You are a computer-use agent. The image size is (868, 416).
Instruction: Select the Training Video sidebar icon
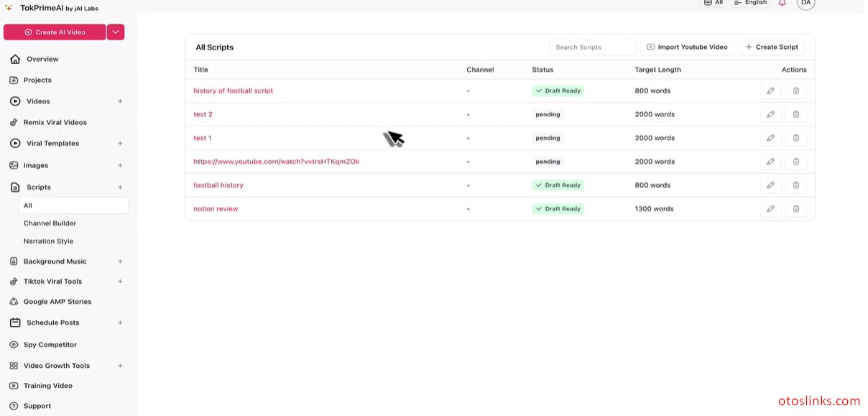coord(14,385)
